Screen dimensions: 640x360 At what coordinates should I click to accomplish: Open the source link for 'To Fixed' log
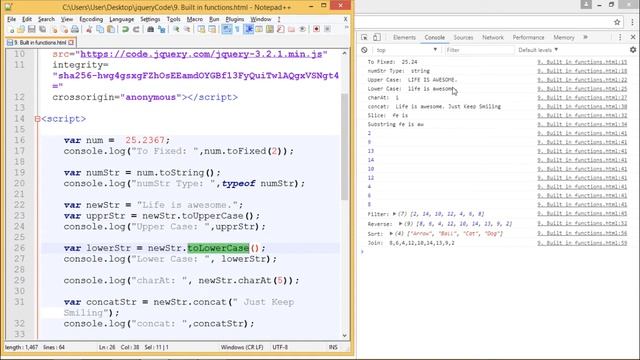click(x=582, y=62)
